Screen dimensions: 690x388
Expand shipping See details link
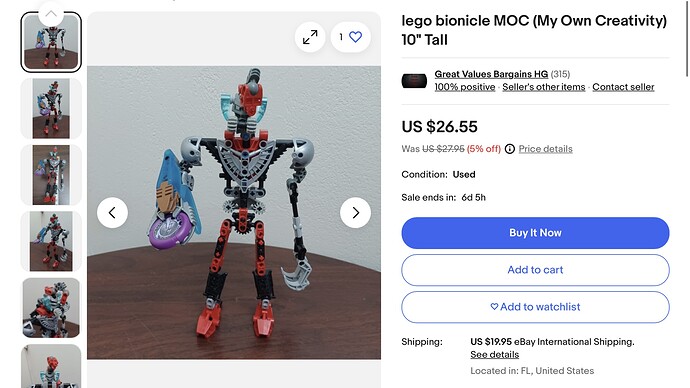coord(494,355)
